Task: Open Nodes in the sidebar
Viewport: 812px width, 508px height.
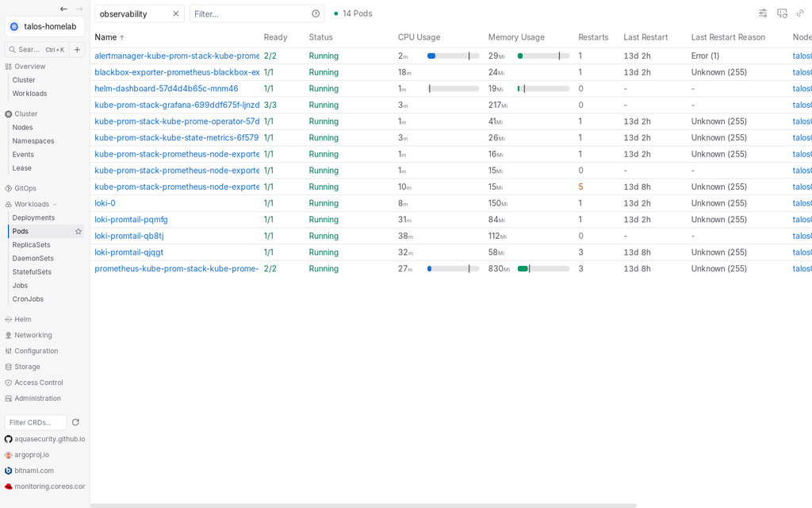Action: click(x=22, y=127)
